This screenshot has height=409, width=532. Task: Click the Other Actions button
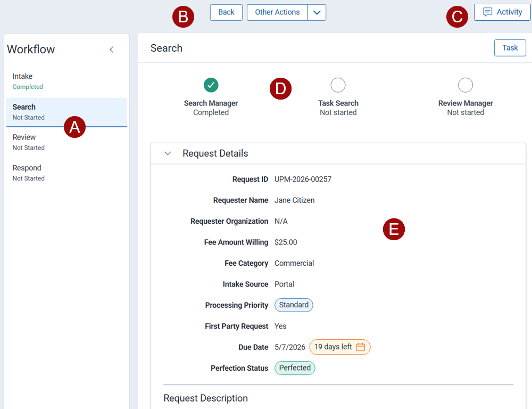pos(277,12)
